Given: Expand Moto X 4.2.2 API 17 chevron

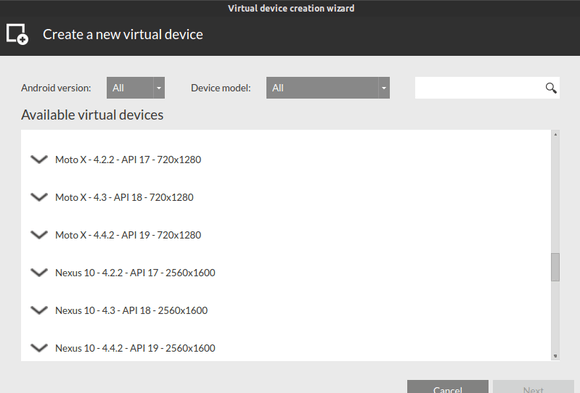Looking at the screenshot, I should pyautogui.click(x=39, y=159).
